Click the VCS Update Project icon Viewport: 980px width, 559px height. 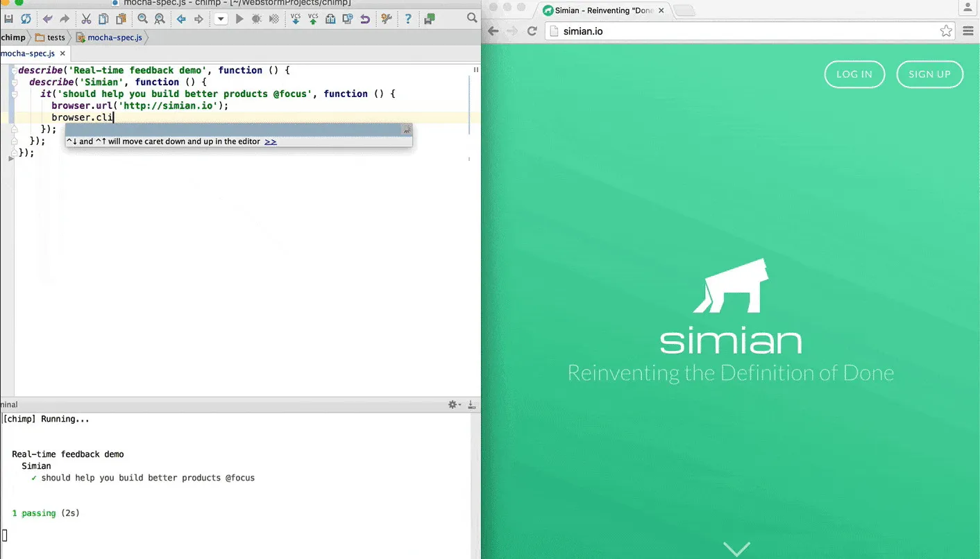coord(296,19)
